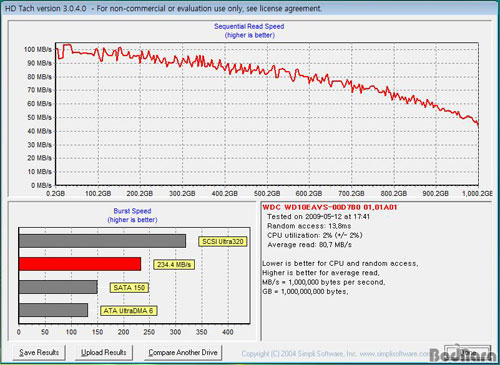The width and height of the screenshot is (500, 365).
Task: Click Compare Another Drive button
Action: point(183,352)
